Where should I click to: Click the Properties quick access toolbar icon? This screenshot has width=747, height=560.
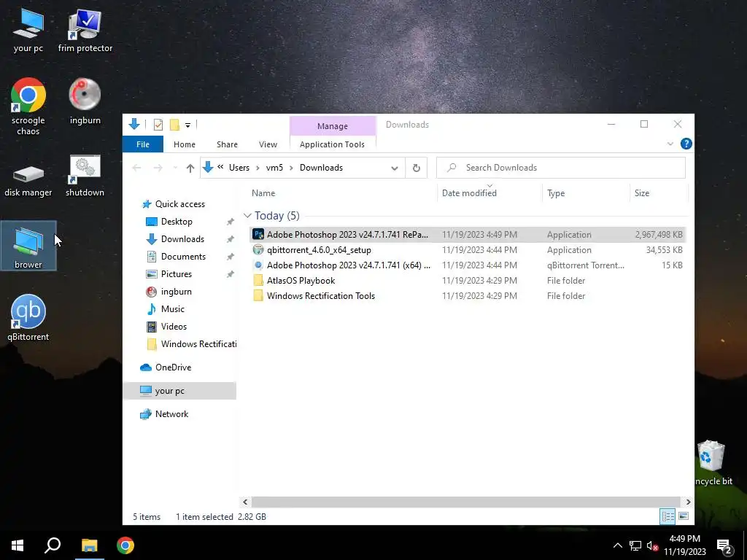(158, 125)
